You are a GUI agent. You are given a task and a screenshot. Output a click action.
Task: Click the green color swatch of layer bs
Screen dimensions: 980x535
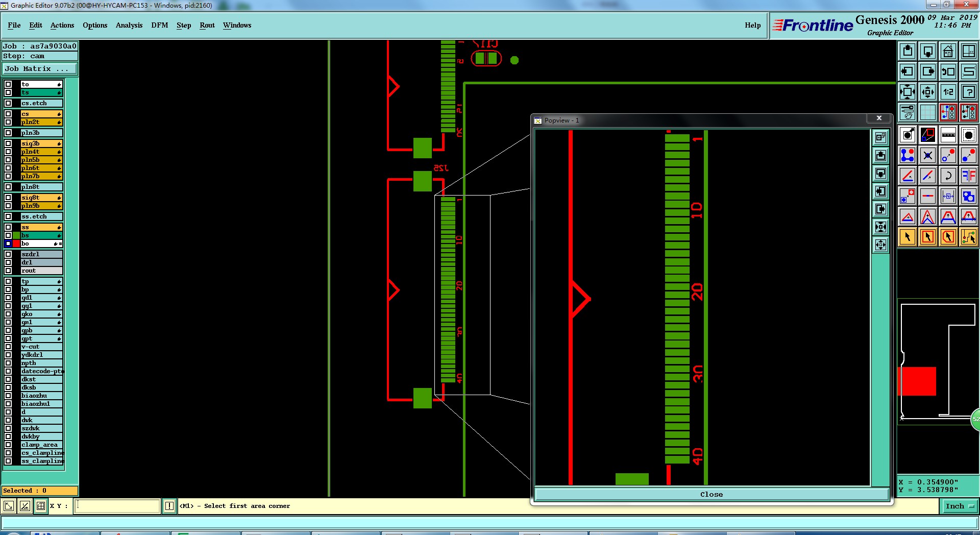pyautogui.click(x=16, y=235)
